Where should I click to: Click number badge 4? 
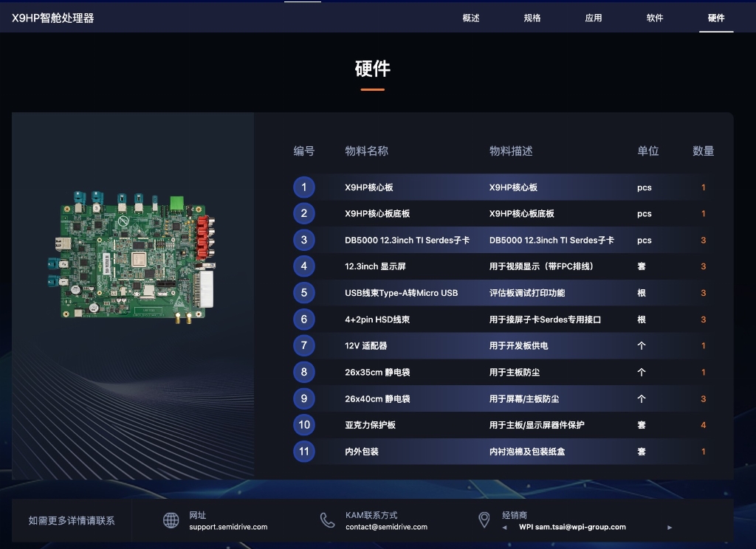pyautogui.click(x=303, y=266)
